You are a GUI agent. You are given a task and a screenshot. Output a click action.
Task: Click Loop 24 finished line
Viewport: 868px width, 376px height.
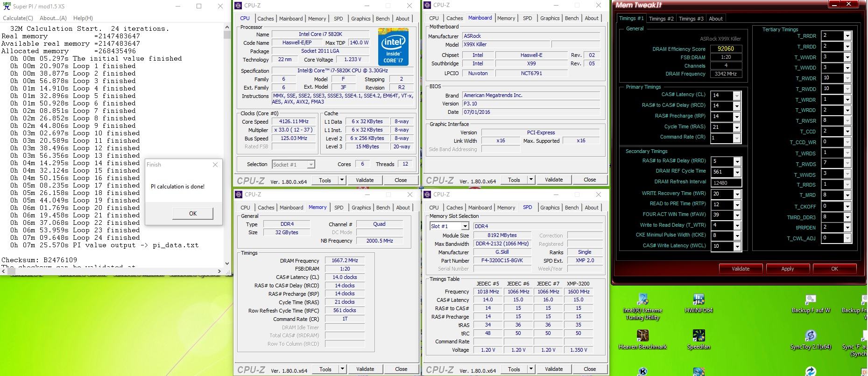coord(75,237)
